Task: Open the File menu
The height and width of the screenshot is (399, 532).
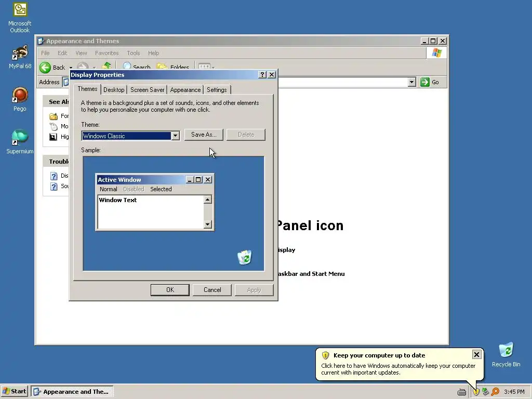Action: point(45,53)
